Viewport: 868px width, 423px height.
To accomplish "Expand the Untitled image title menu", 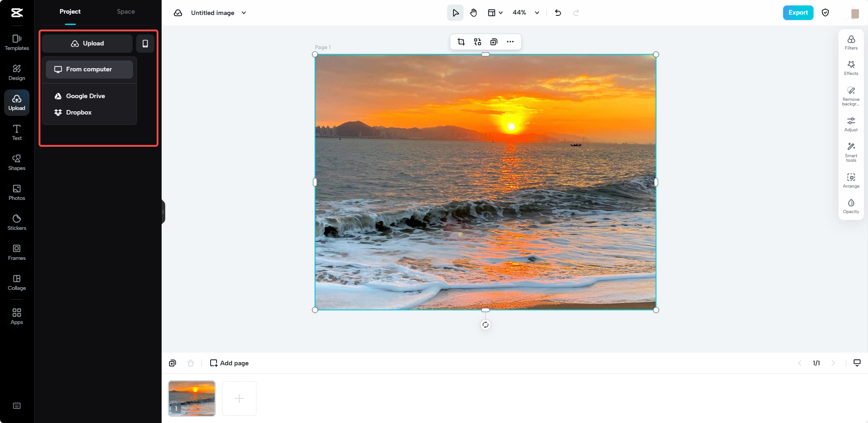I will (244, 13).
